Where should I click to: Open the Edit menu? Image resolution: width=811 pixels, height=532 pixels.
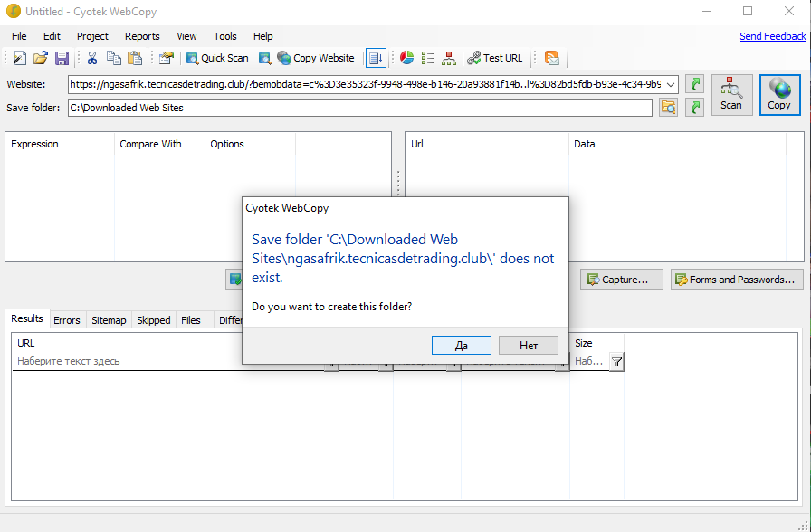pyautogui.click(x=52, y=36)
